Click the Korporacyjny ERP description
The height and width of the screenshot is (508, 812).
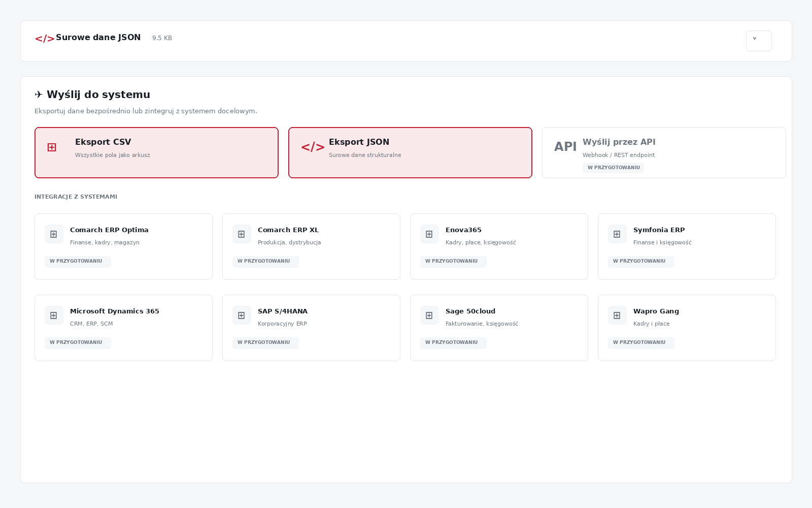282,324
